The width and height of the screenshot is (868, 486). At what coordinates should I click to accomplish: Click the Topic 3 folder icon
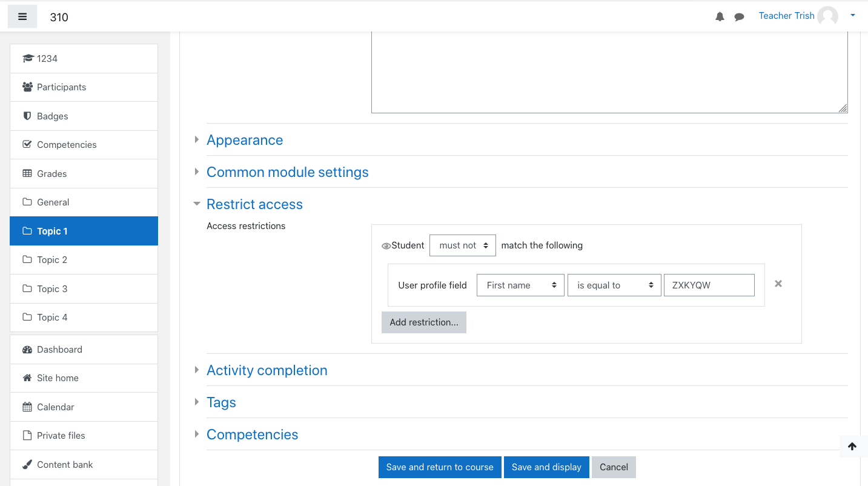(27, 288)
